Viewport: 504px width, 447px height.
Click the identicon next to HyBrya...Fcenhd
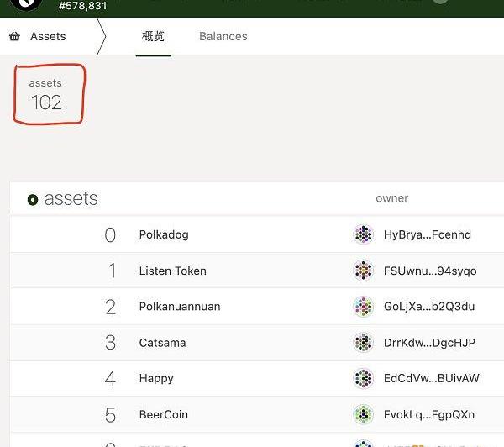coord(363,234)
